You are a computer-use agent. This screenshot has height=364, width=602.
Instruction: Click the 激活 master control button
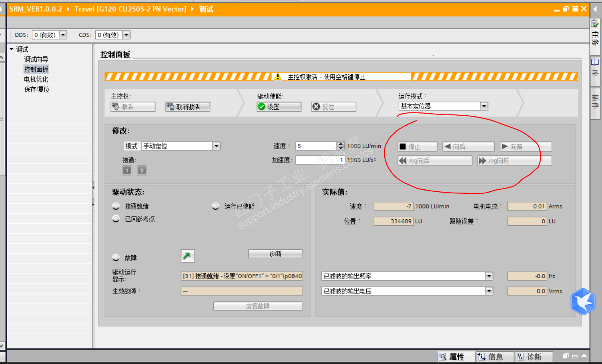click(x=133, y=106)
